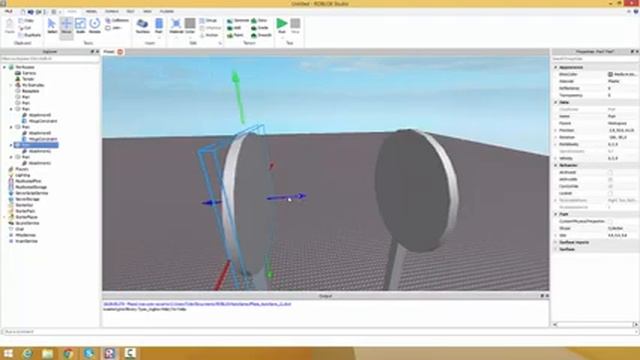Start the game with the green Play button

[282, 25]
